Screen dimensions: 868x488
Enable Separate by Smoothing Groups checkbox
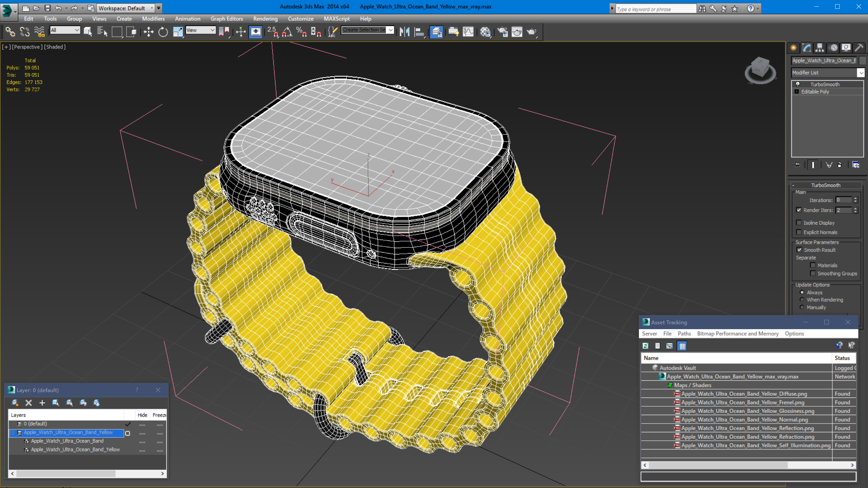point(813,273)
